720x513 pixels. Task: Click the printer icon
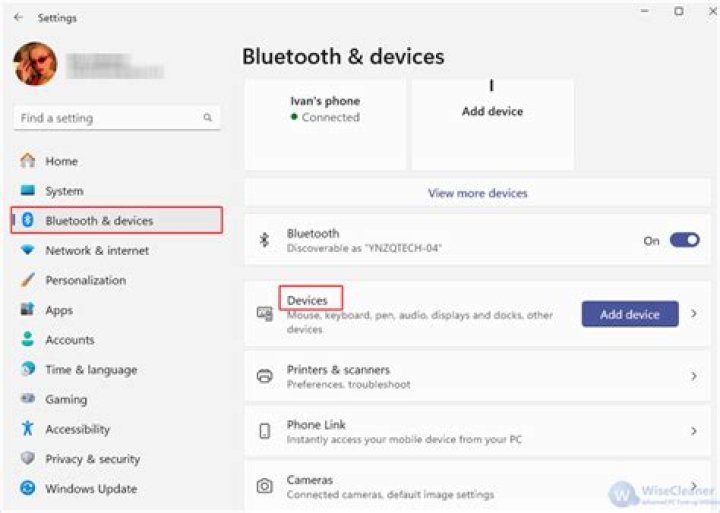pyautogui.click(x=264, y=376)
